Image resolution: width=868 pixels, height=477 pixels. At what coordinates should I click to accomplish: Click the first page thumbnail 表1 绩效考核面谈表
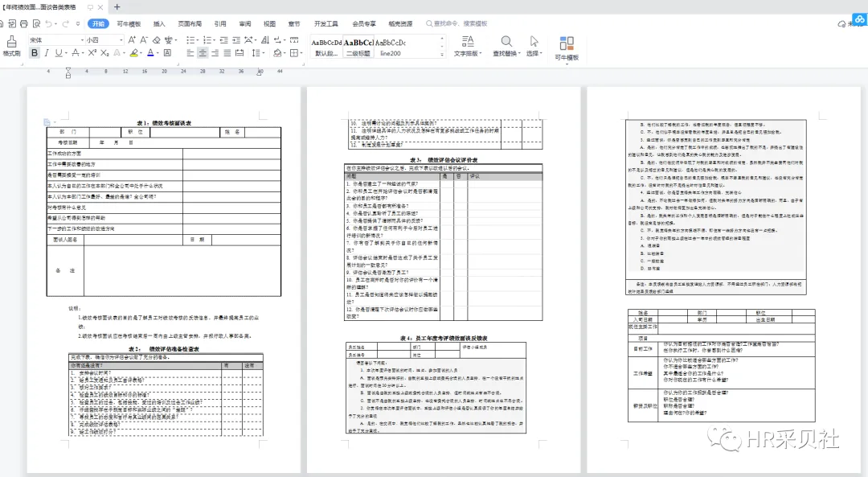click(164, 279)
